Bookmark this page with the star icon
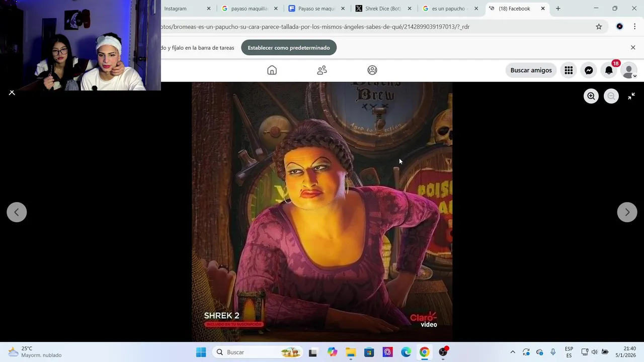 pos(599,27)
